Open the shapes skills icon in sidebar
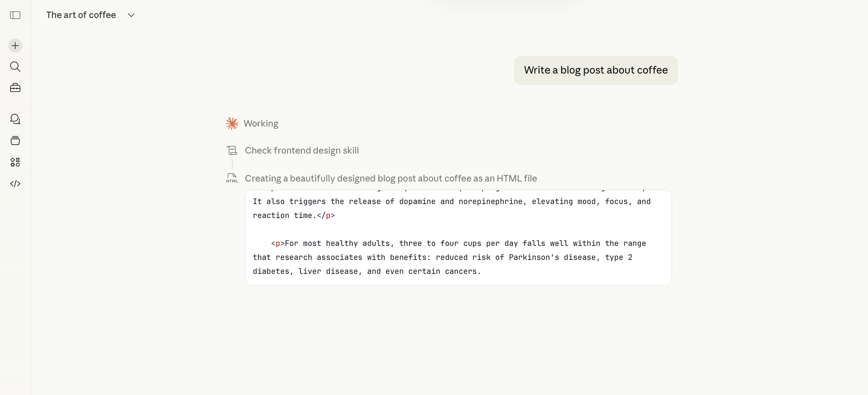This screenshot has height=395, width=868. tap(15, 162)
